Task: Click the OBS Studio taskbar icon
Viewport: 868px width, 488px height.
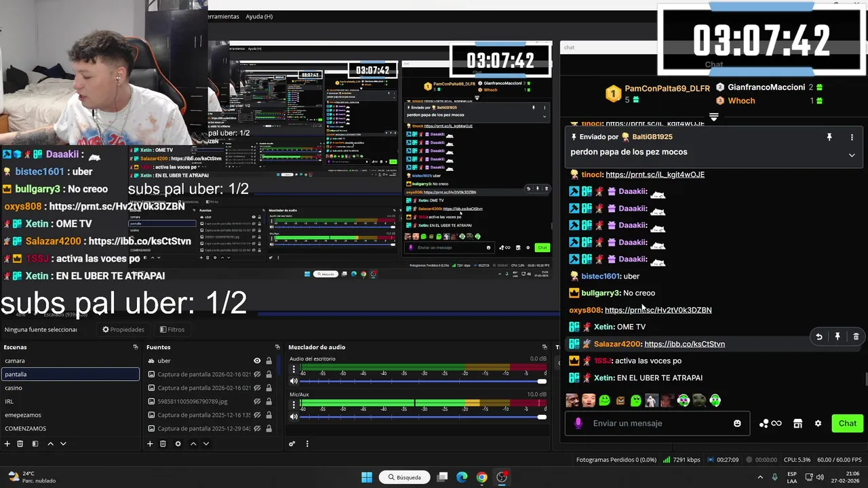Action: click(502, 477)
